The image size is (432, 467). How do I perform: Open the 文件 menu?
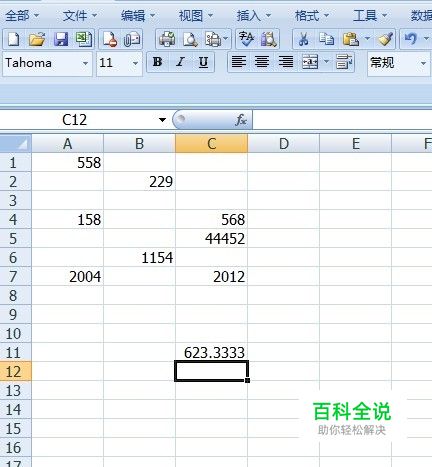coord(80,16)
